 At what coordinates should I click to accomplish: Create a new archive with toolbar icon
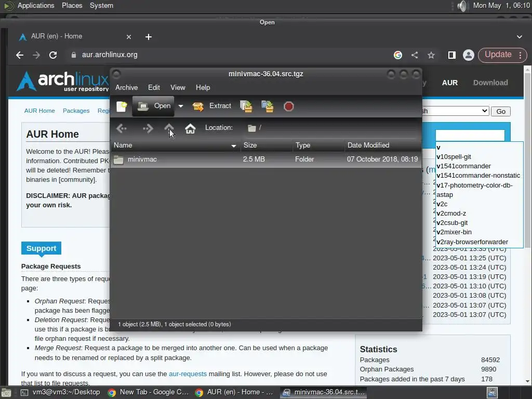tap(122, 106)
